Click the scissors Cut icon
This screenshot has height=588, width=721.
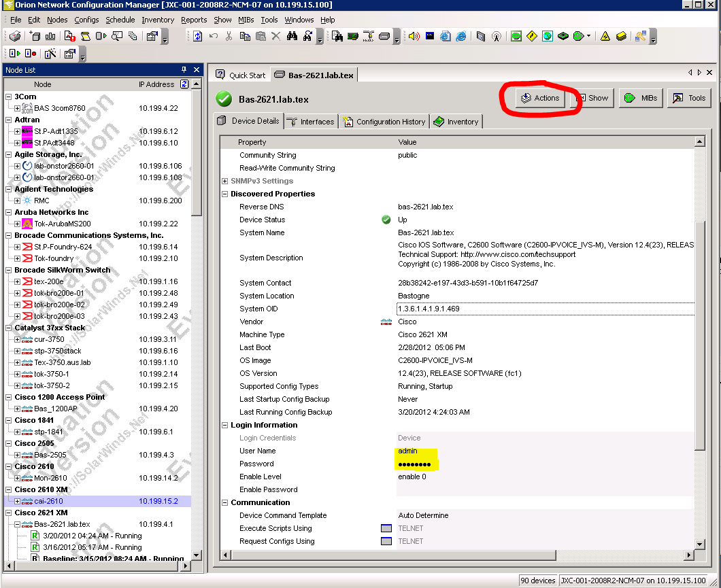click(x=229, y=36)
